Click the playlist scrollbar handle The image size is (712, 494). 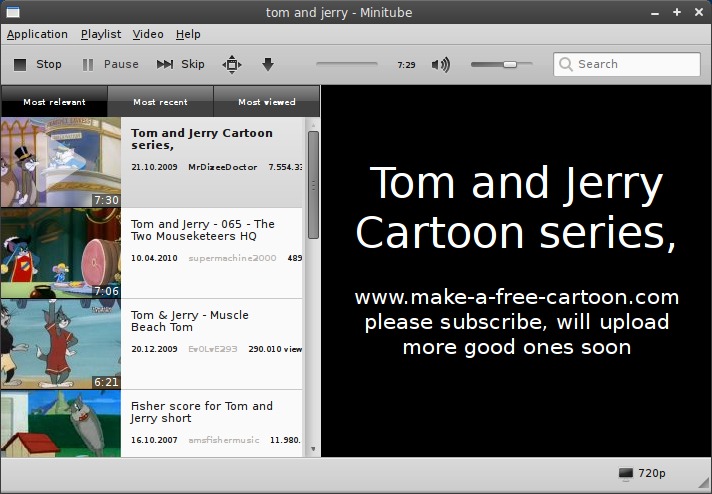pyautogui.click(x=313, y=185)
